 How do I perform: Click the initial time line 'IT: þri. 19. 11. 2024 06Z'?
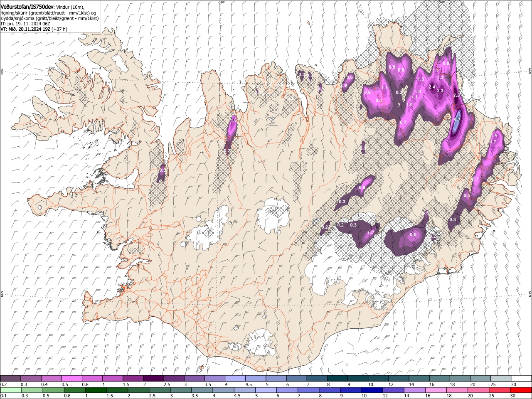pos(25,24)
